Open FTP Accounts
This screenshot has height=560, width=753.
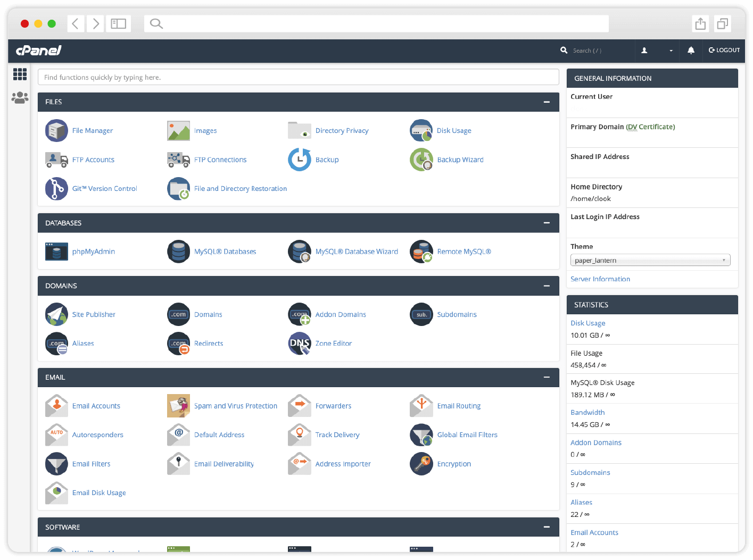[x=56, y=160]
